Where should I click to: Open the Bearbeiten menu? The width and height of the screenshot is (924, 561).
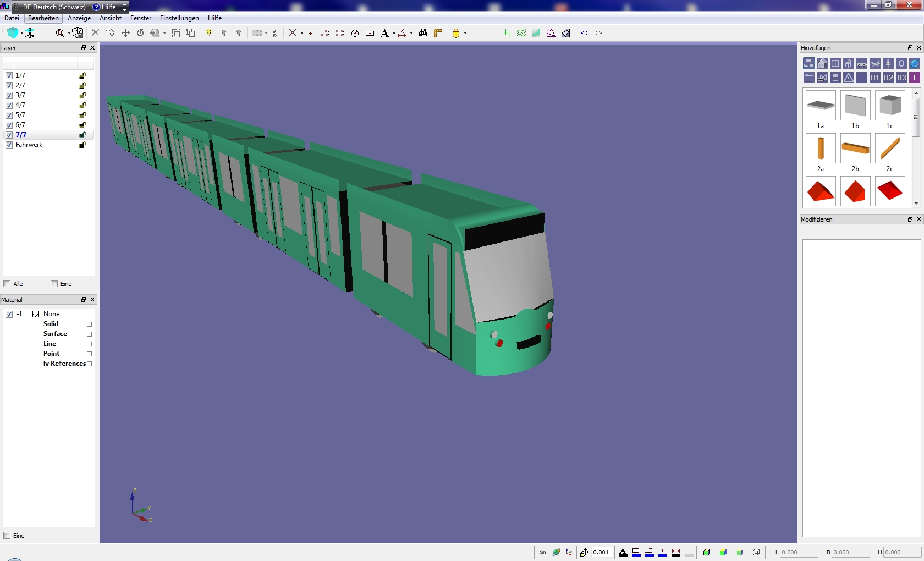click(x=43, y=18)
